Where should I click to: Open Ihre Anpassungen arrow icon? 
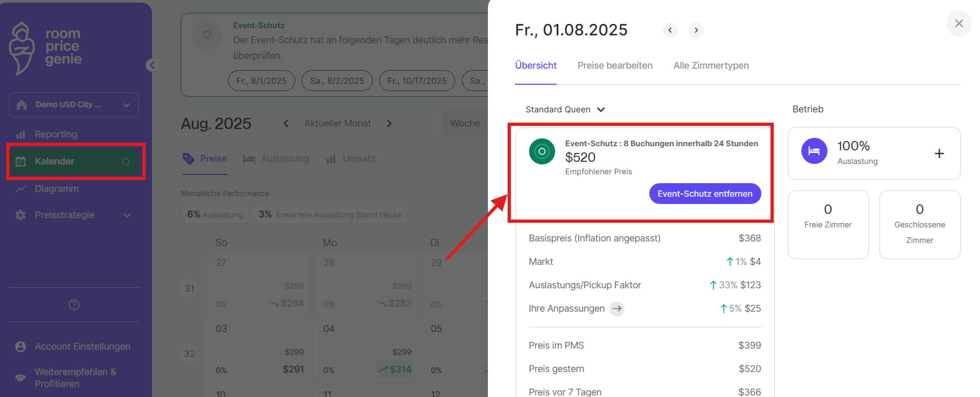click(617, 309)
